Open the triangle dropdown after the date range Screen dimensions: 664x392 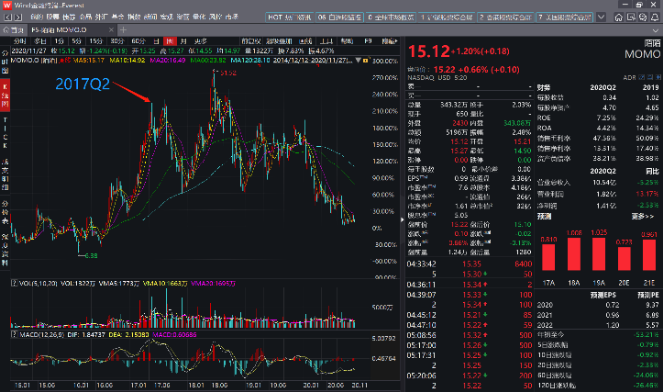(x=358, y=61)
